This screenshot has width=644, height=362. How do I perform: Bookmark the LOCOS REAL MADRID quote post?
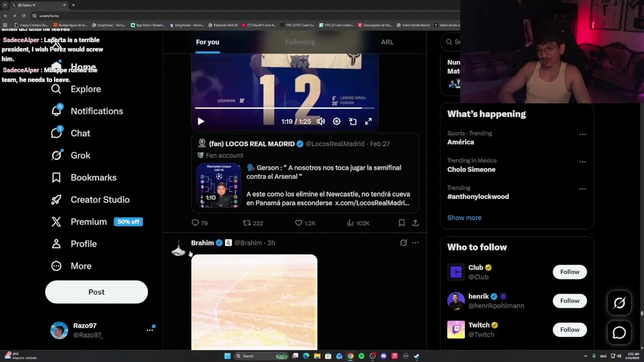[x=401, y=223]
